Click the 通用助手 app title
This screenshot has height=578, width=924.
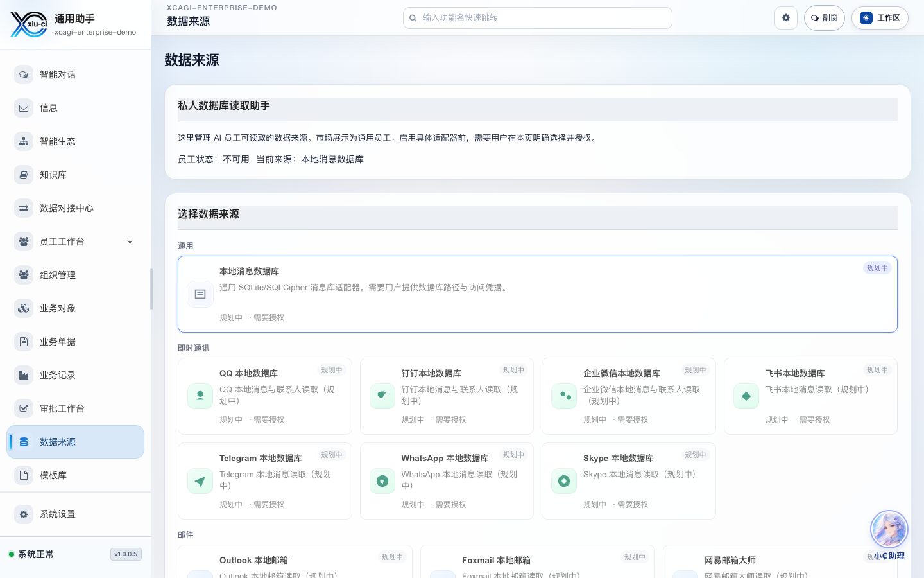click(x=74, y=19)
